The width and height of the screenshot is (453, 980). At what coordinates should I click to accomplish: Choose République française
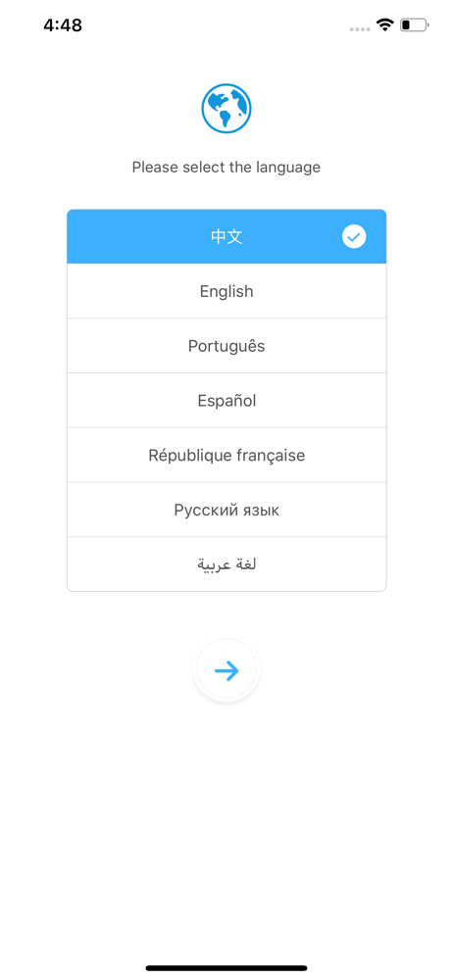coord(226,455)
